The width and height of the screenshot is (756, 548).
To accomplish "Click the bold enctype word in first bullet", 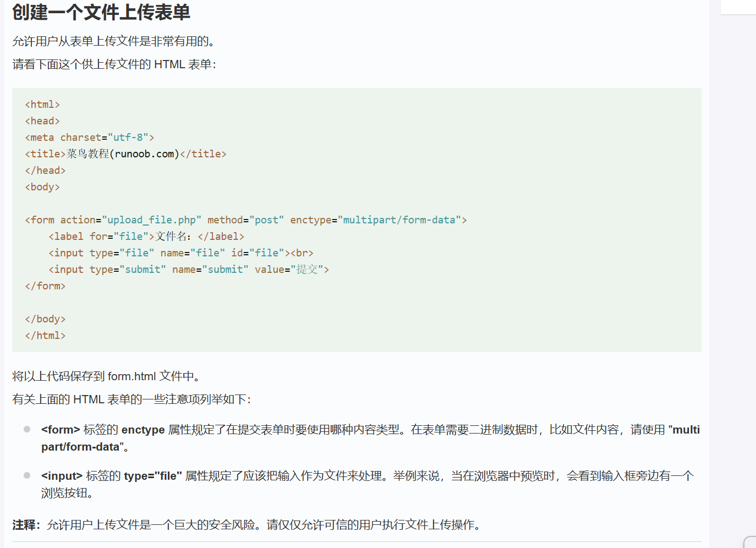I will 143,430.
